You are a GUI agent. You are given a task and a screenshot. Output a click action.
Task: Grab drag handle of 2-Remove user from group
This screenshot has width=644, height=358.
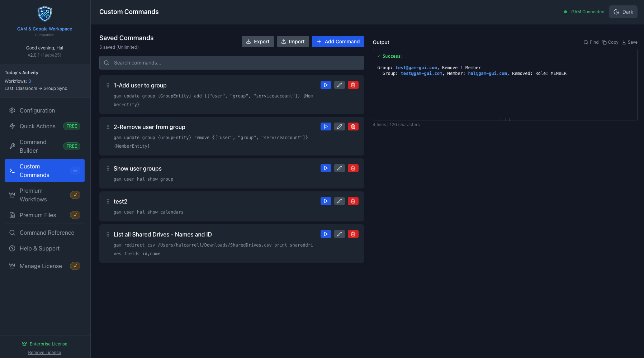coord(108,127)
